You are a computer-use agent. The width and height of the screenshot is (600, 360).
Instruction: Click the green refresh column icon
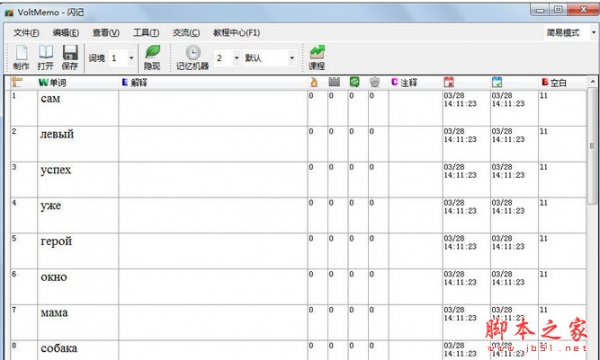(354, 82)
